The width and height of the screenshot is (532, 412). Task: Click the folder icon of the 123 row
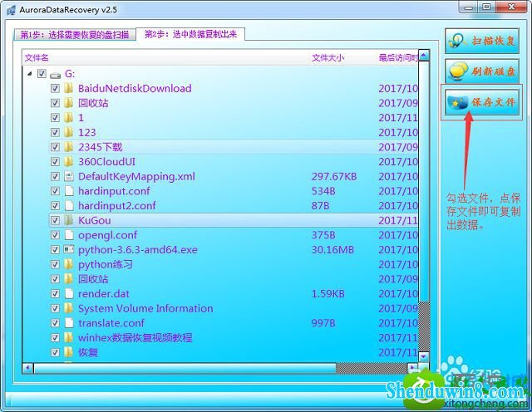click(x=68, y=132)
